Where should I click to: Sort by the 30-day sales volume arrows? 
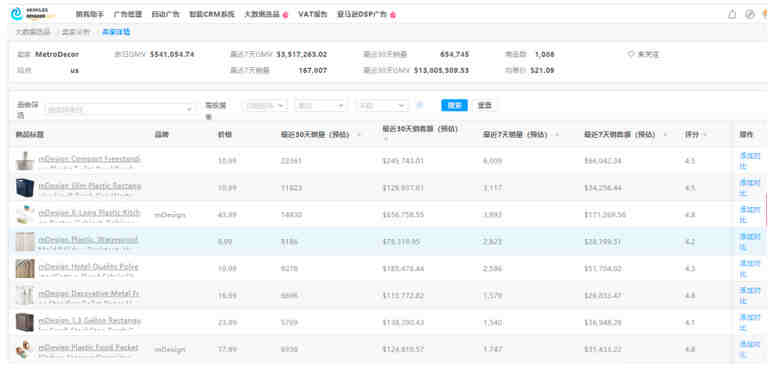[359, 135]
